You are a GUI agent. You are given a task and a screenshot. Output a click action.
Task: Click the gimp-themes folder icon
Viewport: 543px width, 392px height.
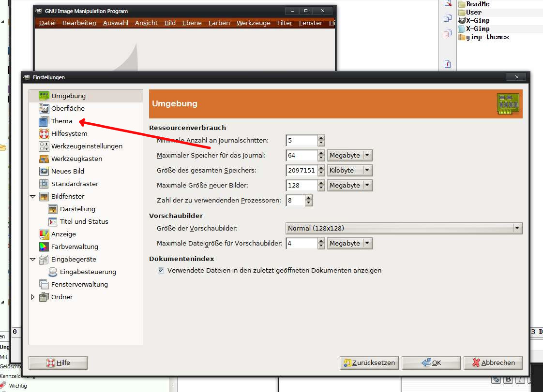point(461,37)
